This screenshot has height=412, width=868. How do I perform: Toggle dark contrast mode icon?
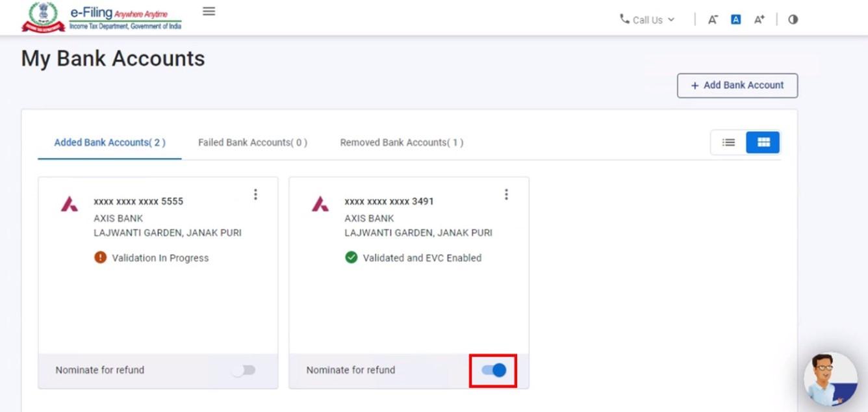click(793, 19)
